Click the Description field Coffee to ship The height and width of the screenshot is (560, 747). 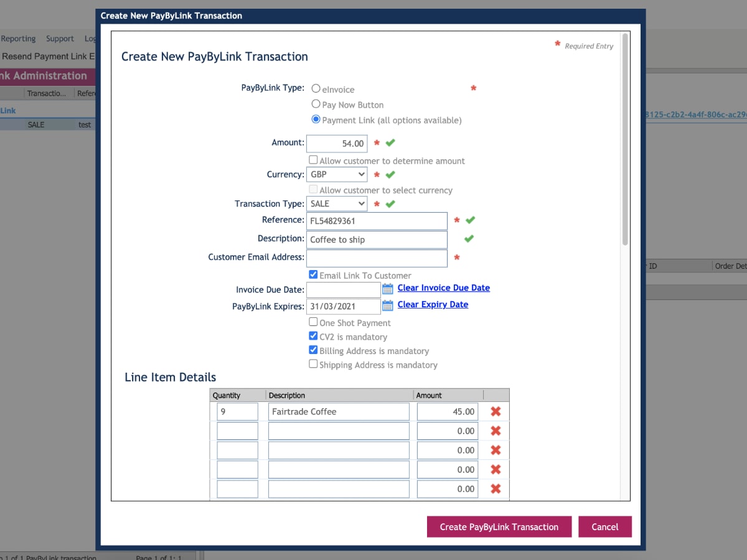pyautogui.click(x=377, y=240)
